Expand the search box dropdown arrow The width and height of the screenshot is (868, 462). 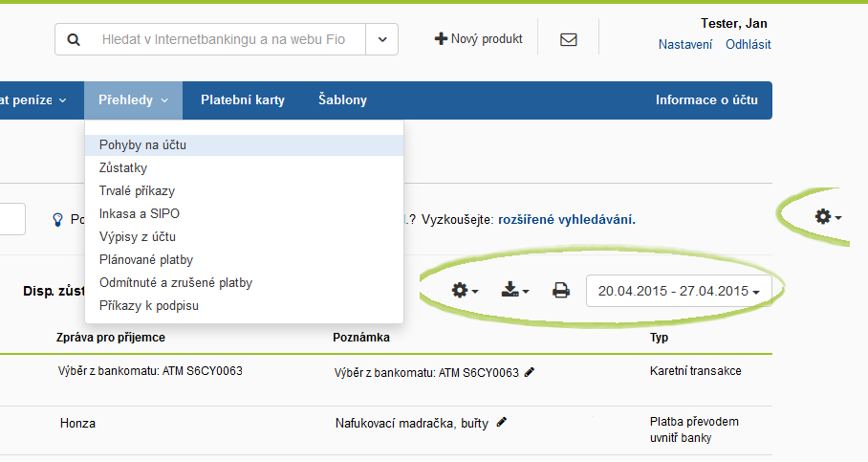click(382, 39)
